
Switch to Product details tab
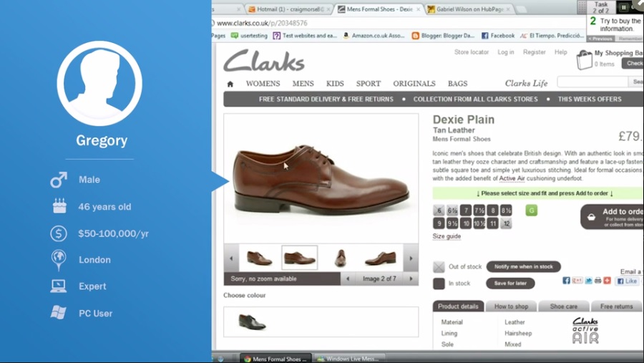[x=458, y=306]
